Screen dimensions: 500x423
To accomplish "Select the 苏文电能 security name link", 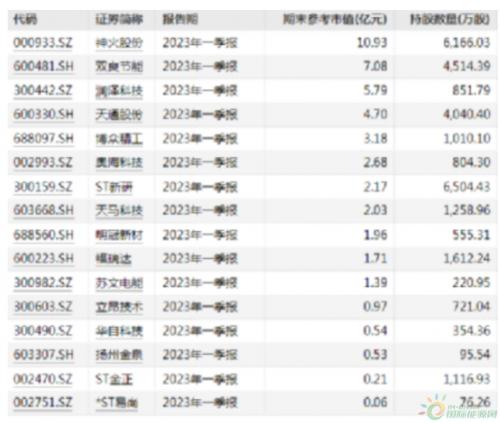I will [119, 283].
